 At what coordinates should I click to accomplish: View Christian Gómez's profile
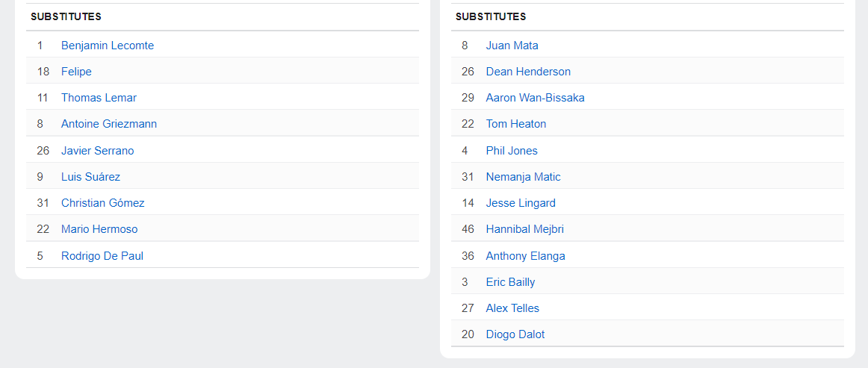click(103, 203)
